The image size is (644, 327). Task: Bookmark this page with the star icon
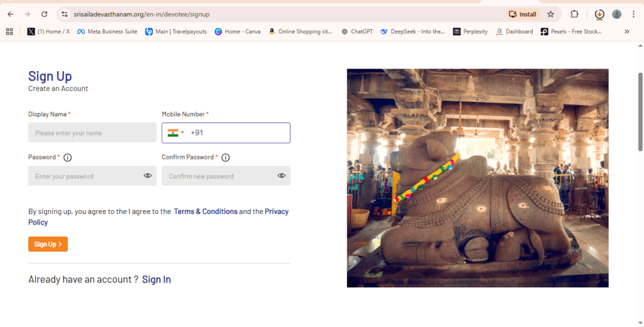click(x=550, y=14)
